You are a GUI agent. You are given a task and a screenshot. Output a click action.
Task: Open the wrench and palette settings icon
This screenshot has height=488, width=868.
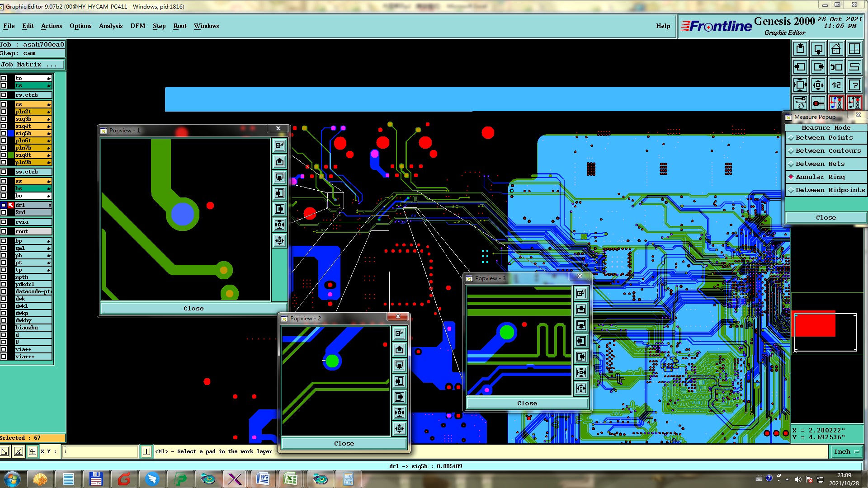tap(800, 103)
